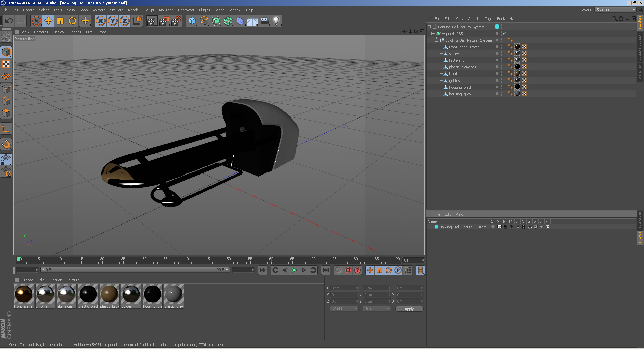Select the guides object row
Viewport: 644px width, 349px height.
454,81
